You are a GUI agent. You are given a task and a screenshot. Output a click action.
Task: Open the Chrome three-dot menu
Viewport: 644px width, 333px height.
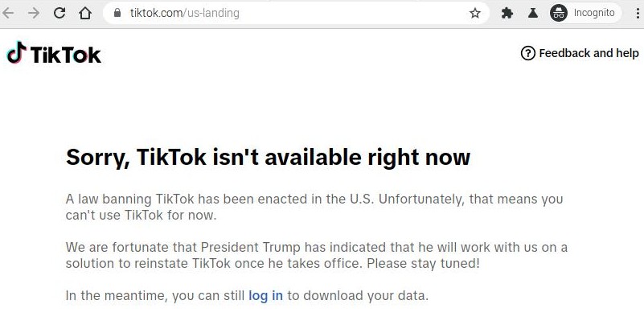pos(638,13)
